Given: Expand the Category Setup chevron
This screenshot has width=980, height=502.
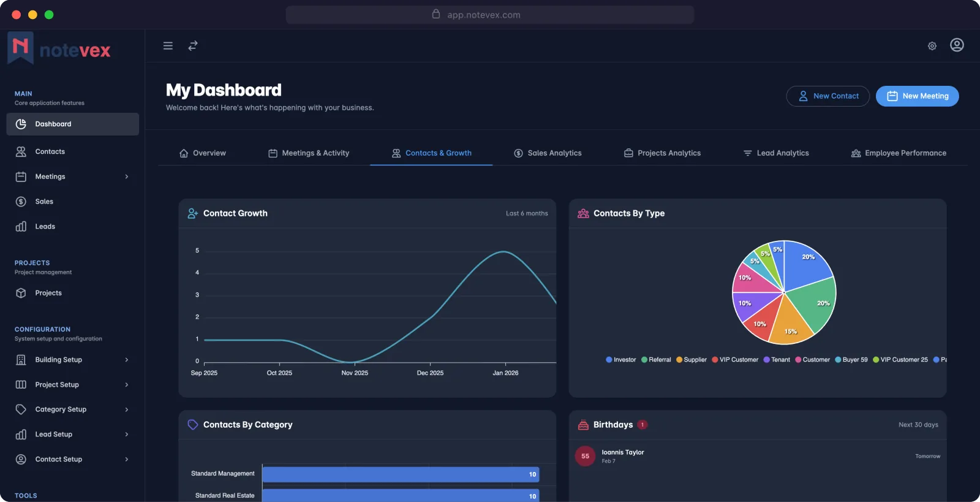Looking at the screenshot, I should tap(127, 409).
